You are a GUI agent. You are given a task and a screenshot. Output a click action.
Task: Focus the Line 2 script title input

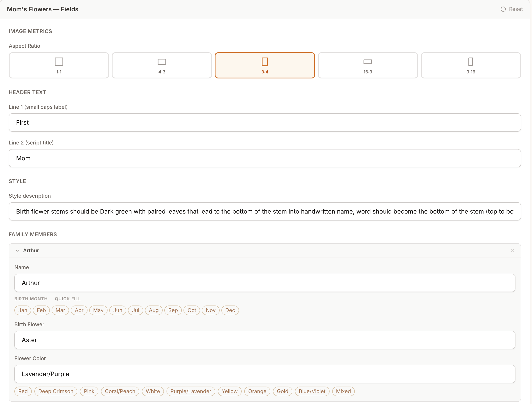(x=265, y=158)
